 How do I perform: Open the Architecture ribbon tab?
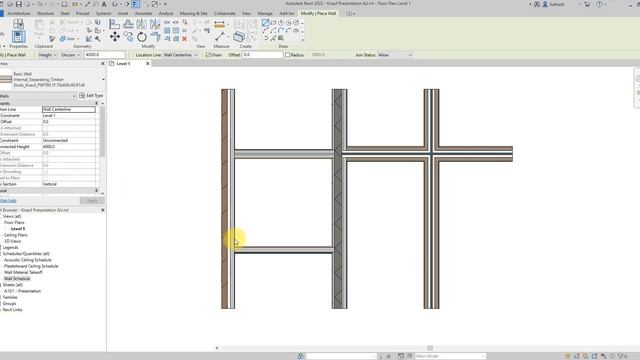click(x=19, y=13)
